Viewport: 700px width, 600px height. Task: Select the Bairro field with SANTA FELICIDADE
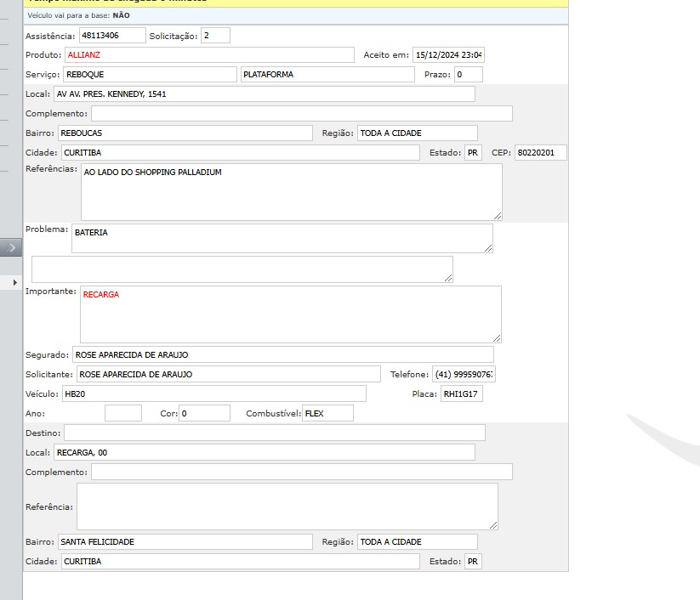(185, 542)
